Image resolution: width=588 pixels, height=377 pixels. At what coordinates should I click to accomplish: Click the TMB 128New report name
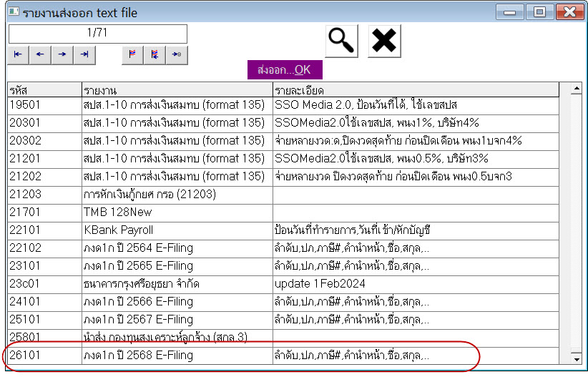pos(118,212)
